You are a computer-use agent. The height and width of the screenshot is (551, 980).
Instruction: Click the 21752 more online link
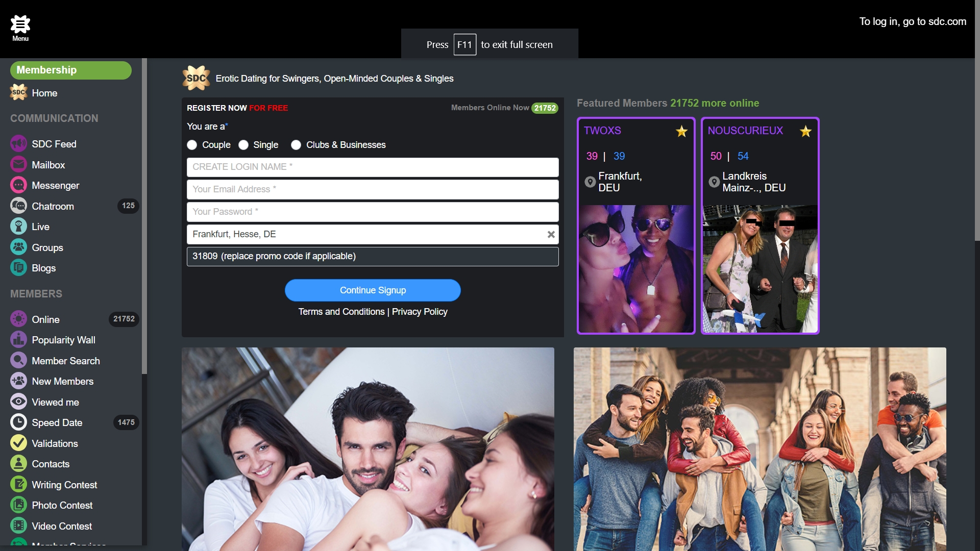point(715,103)
